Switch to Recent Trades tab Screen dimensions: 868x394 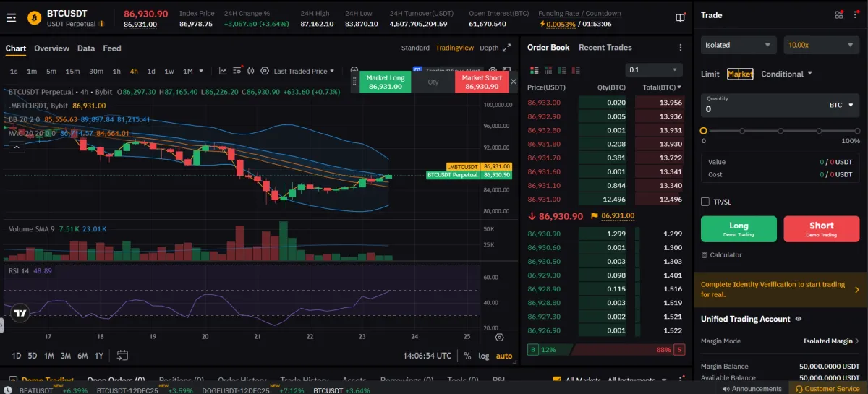605,48
